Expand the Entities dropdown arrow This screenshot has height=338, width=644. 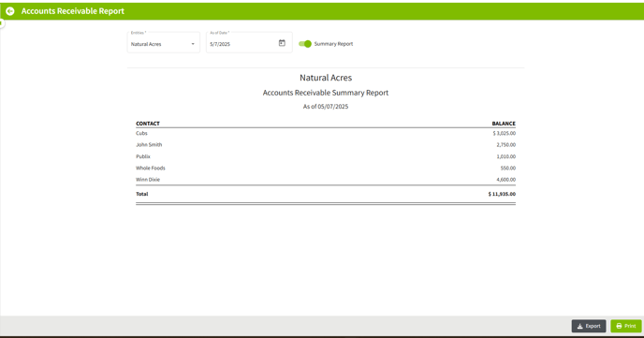(x=193, y=44)
